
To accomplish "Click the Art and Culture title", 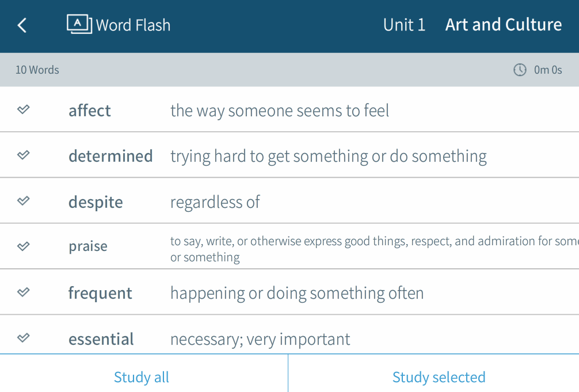I will 504,25.
